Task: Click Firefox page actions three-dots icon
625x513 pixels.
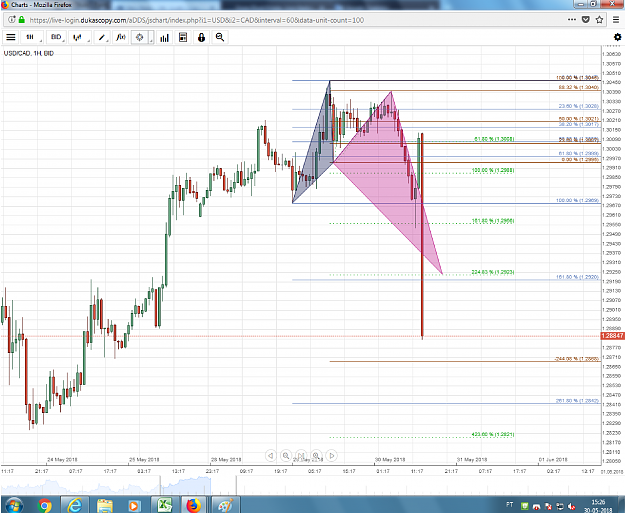Action: point(572,20)
